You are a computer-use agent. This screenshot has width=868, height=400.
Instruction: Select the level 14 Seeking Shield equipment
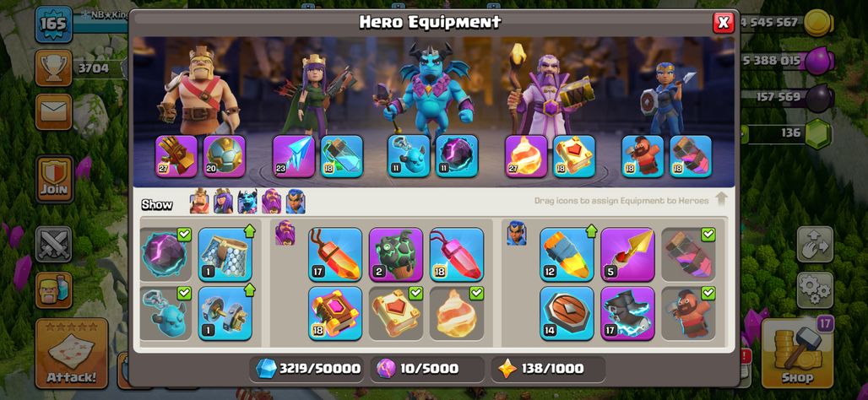(567, 313)
